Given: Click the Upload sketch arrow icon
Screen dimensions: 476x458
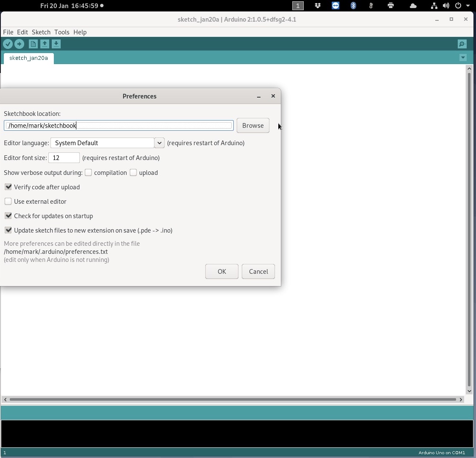Looking at the screenshot, I should point(20,44).
